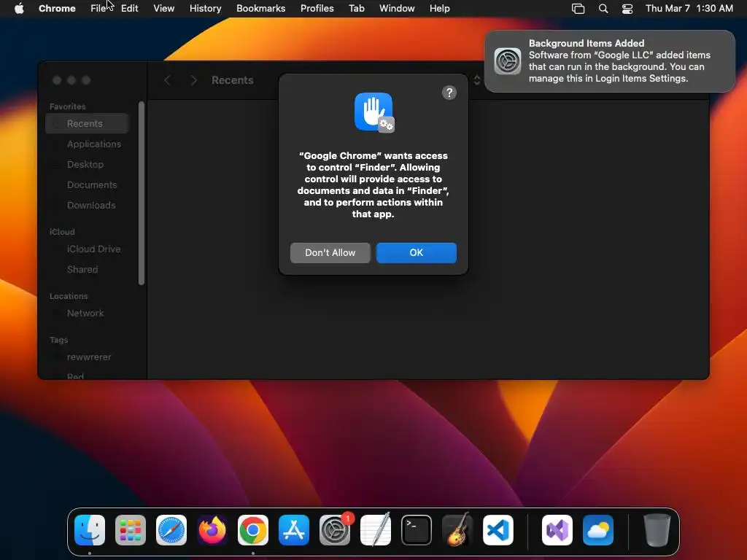Open the Edit menu
Viewport: 747px width, 560px height.
(130, 9)
